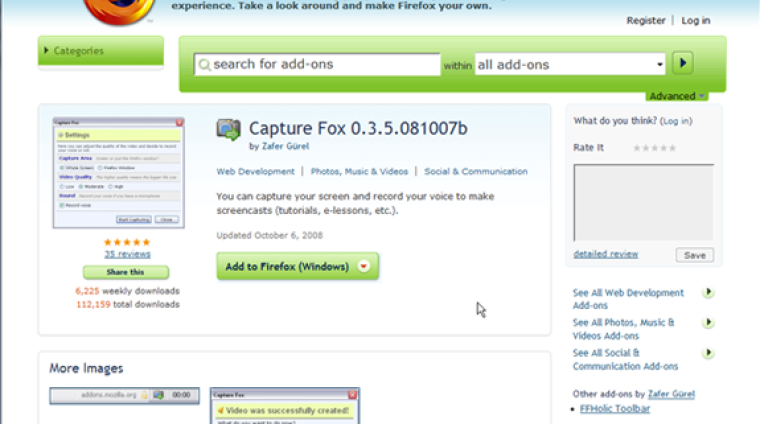Image resolution: width=760 pixels, height=424 pixels.
Task: Click the search for add-ons field
Action: click(316, 64)
